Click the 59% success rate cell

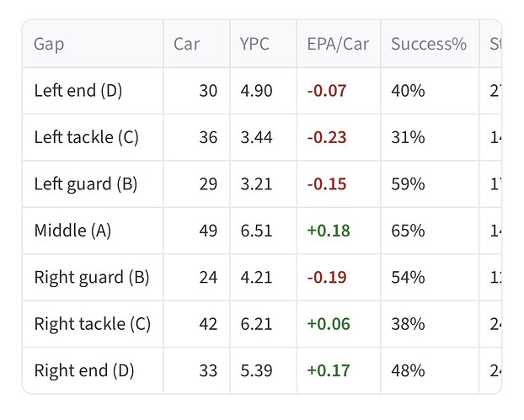pos(408,183)
